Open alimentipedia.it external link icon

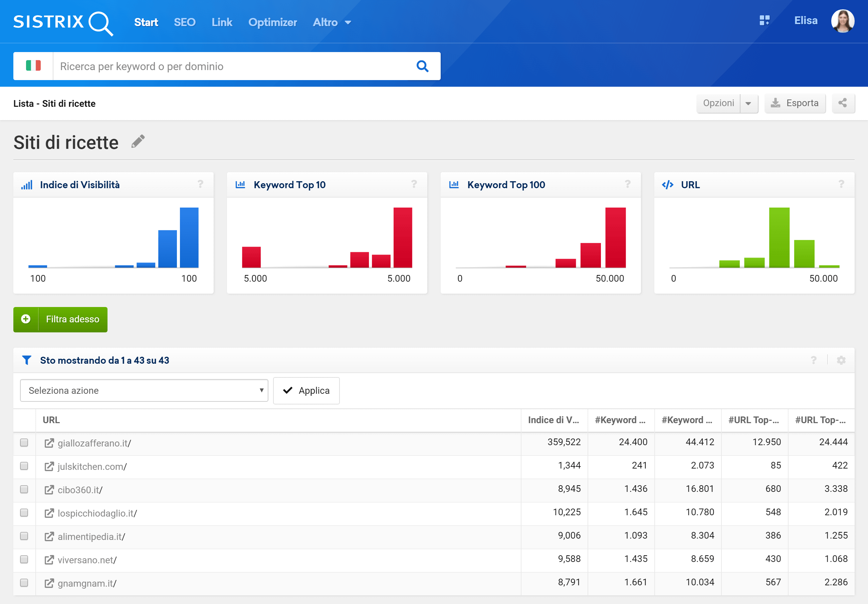click(49, 536)
